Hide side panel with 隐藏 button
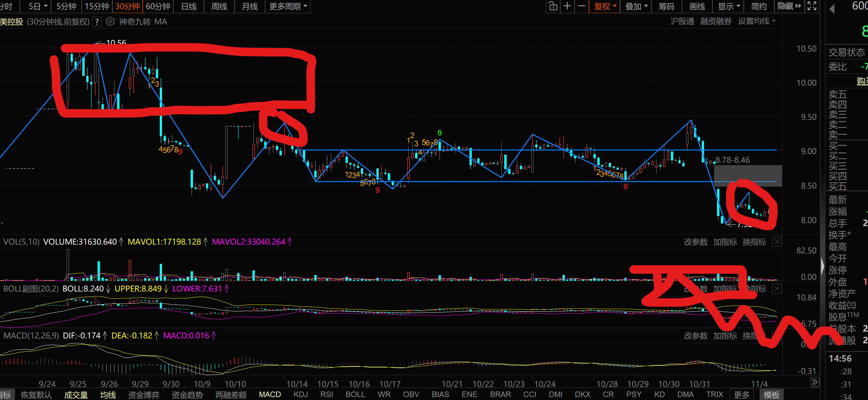The height and width of the screenshot is (400, 868). pyautogui.click(x=789, y=6)
